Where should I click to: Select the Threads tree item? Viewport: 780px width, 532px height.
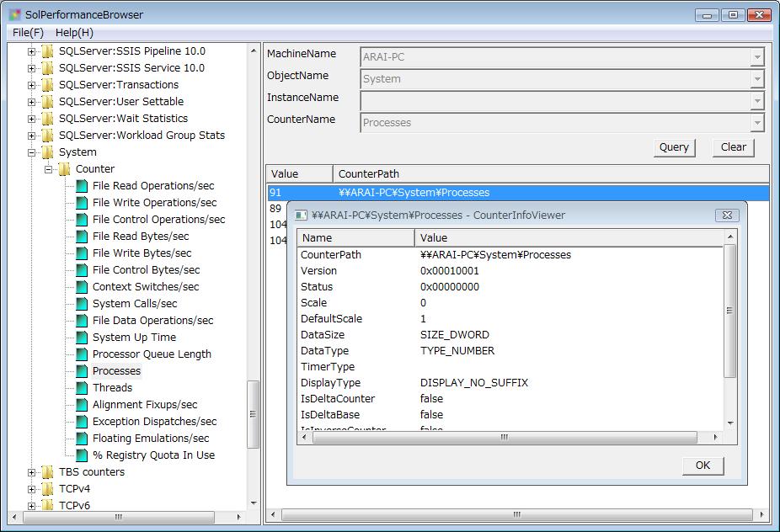112,388
